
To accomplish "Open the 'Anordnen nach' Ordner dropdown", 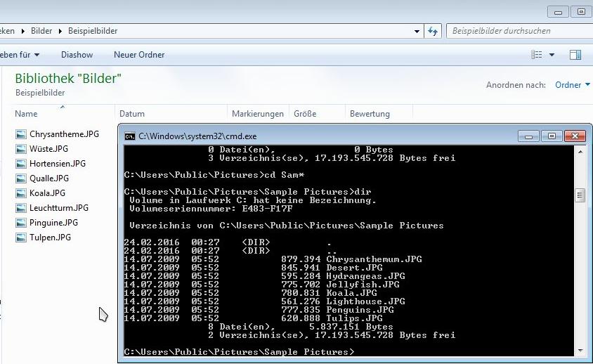I will 572,85.
